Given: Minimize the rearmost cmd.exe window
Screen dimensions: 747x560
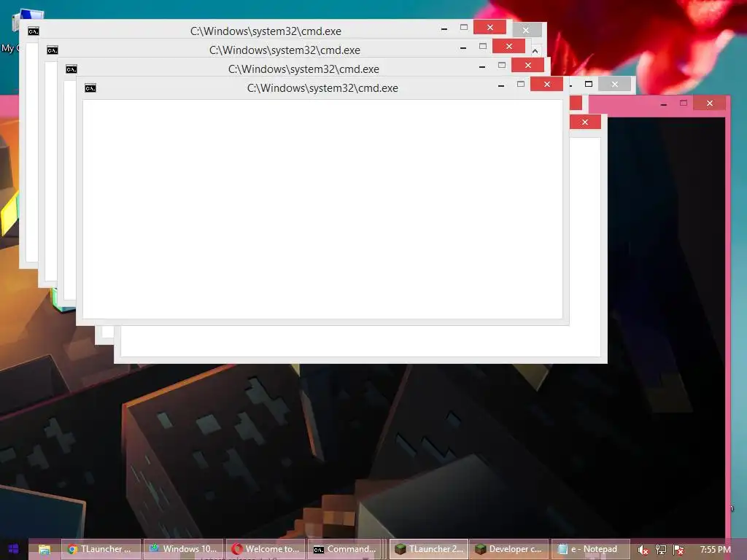Looking at the screenshot, I should click(x=444, y=28).
